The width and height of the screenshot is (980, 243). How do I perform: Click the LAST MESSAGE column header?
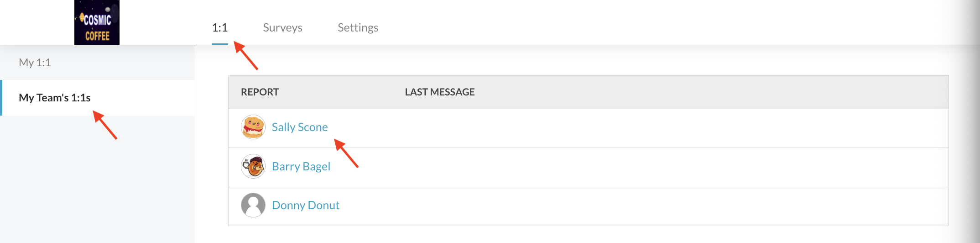[440, 92]
